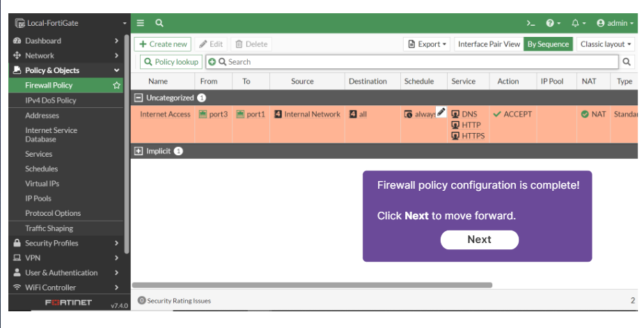Viewport: 644px width, 328px height.
Task: Open the Local-FortiGate device dropdown
Action: [70, 23]
